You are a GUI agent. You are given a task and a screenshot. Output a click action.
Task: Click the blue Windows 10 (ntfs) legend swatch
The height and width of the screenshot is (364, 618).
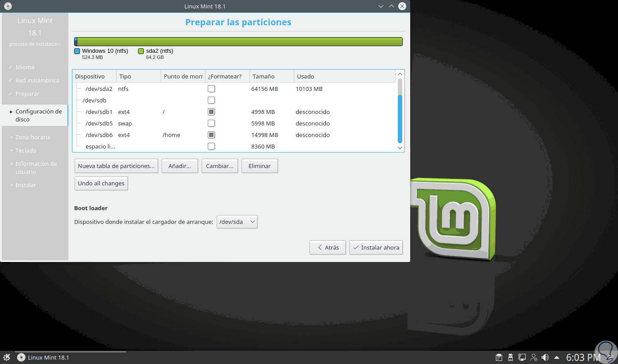point(77,51)
